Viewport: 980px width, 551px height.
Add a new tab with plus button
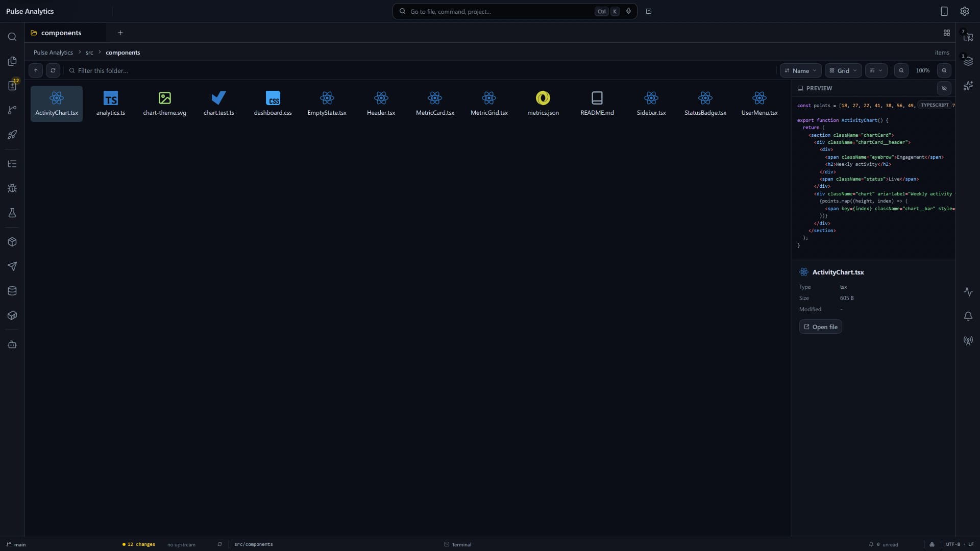(120, 33)
